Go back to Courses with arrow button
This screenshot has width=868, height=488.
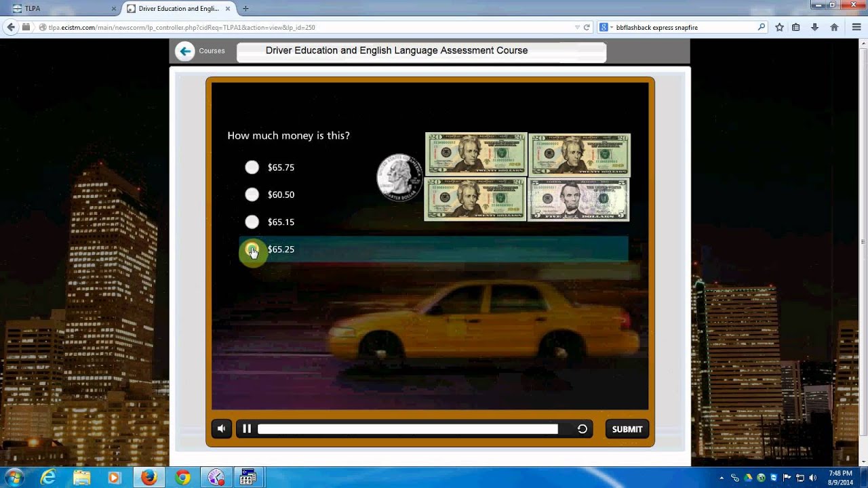184,51
